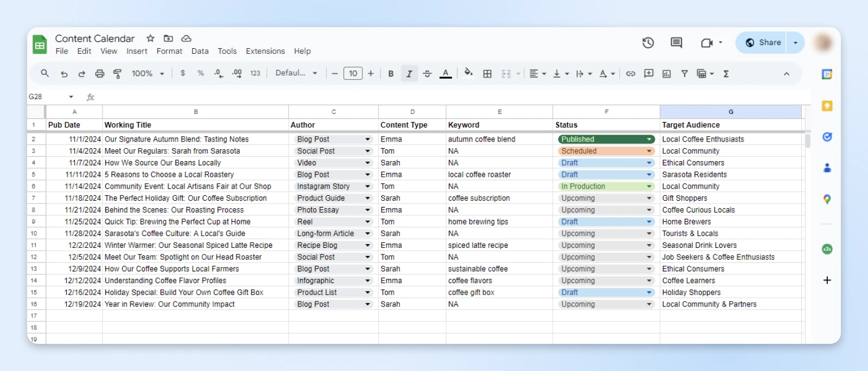Open the functions sigma icon

point(726,74)
